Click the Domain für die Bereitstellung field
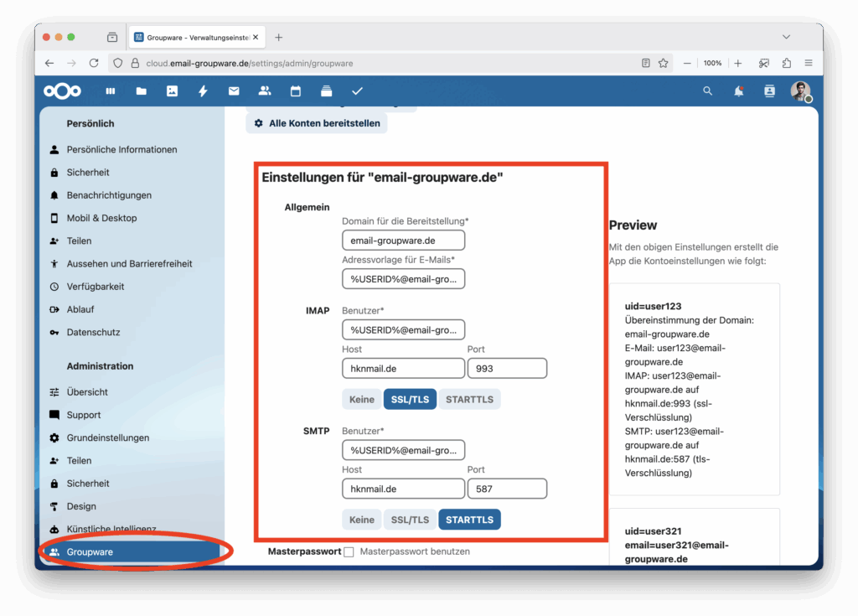 403,241
